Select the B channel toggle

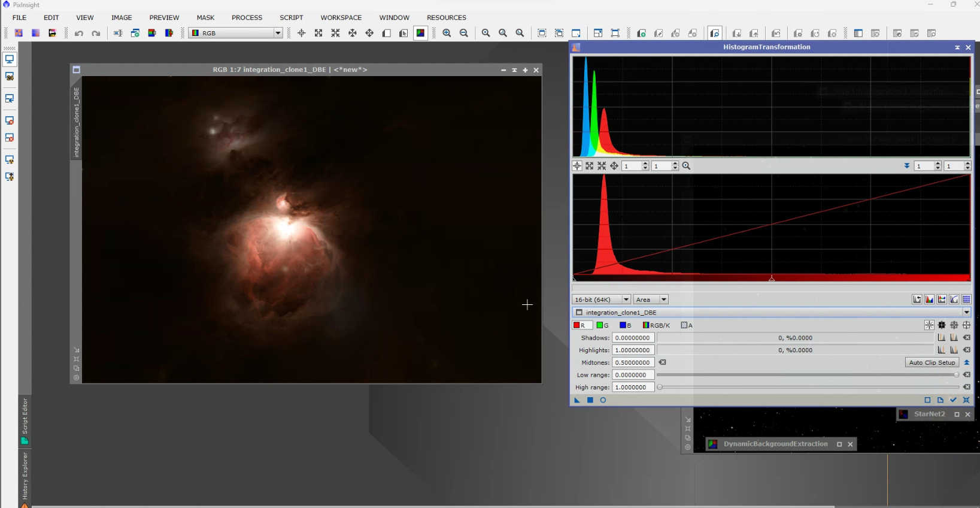point(626,325)
